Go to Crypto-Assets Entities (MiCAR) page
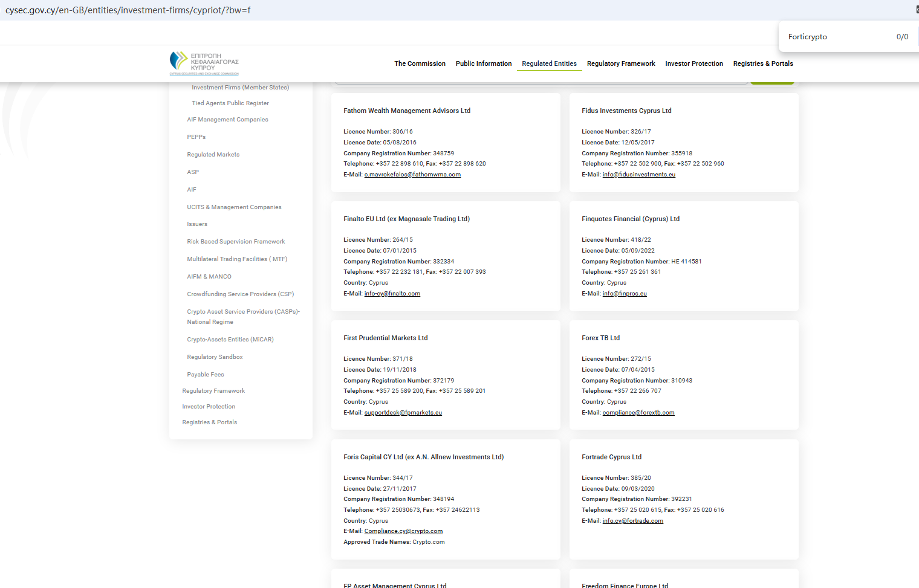 (230, 340)
